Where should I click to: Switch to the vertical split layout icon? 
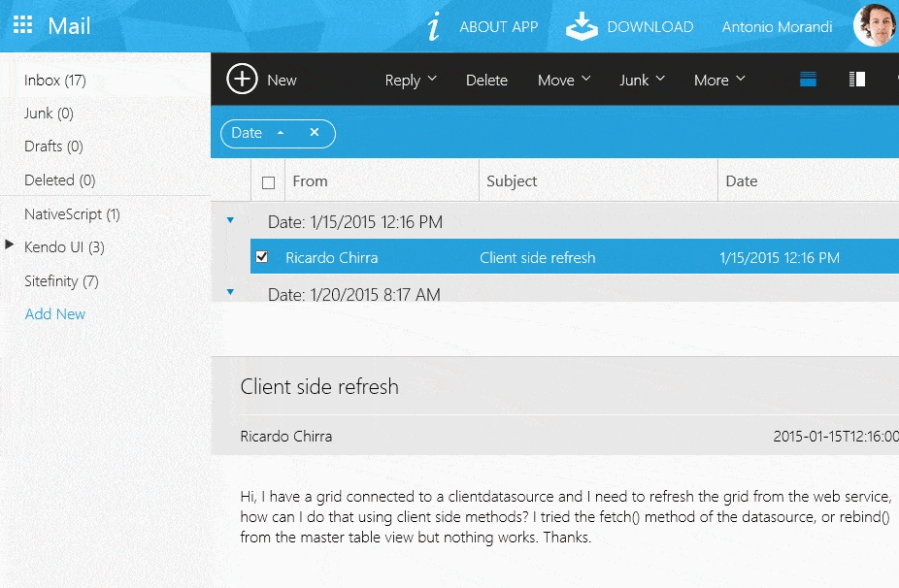click(x=858, y=80)
